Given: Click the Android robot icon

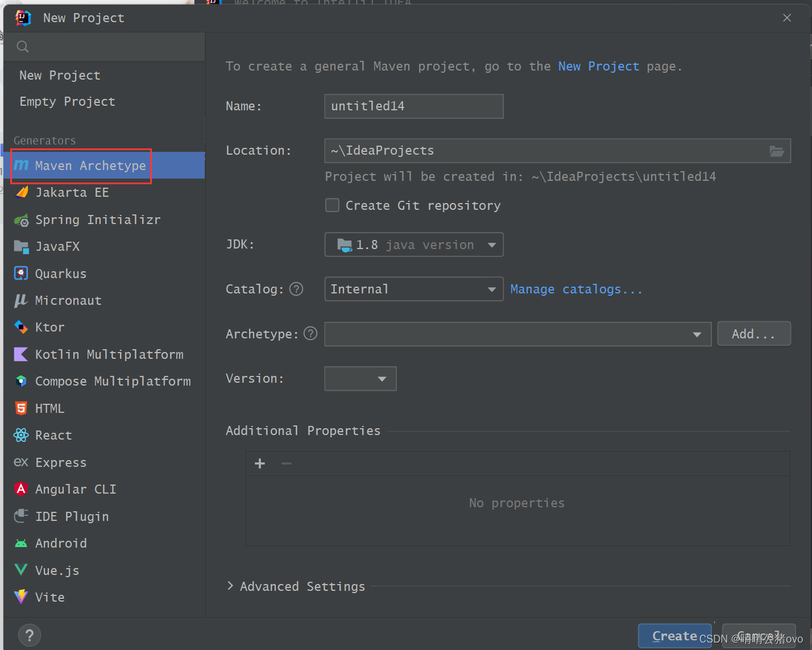Looking at the screenshot, I should [x=21, y=543].
